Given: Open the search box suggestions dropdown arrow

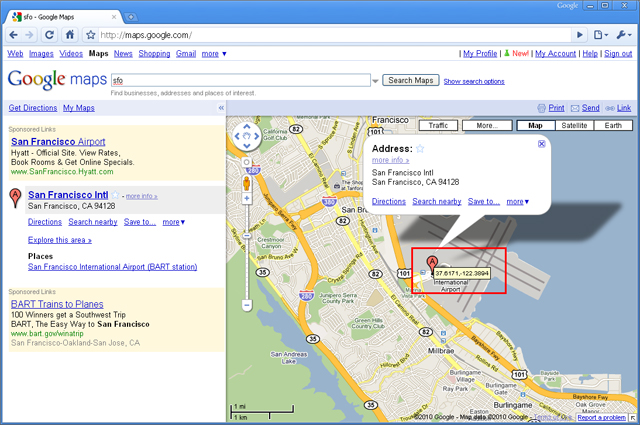Looking at the screenshot, I should 375,81.
